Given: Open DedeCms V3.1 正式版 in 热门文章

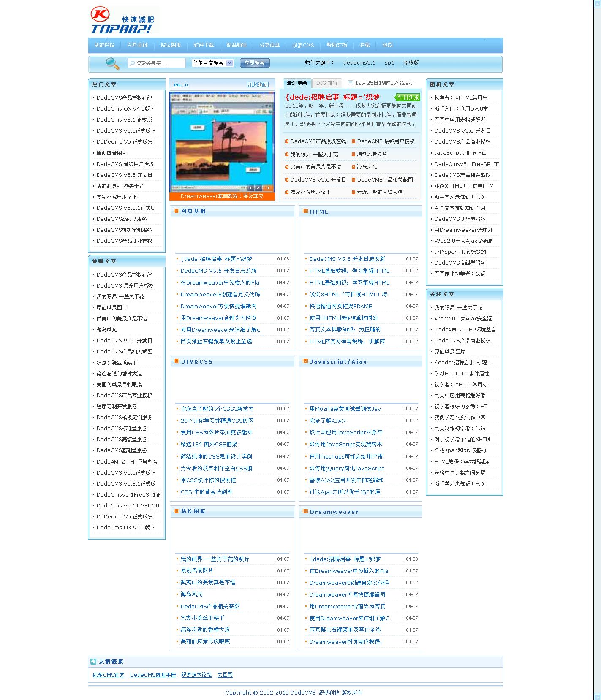Looking at the screenshot, I should pos(124,120).
